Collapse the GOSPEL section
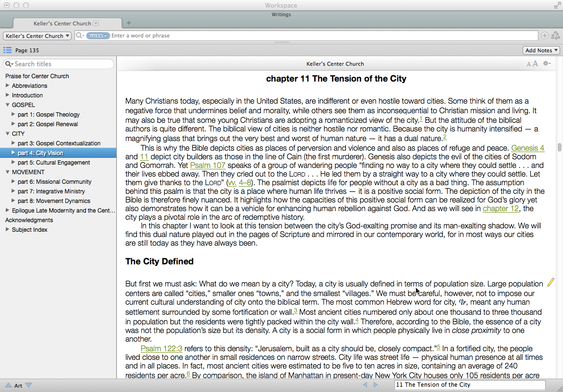Image resolution: width=563 pixels, height=392 pixels. click(x=7, y=105)
